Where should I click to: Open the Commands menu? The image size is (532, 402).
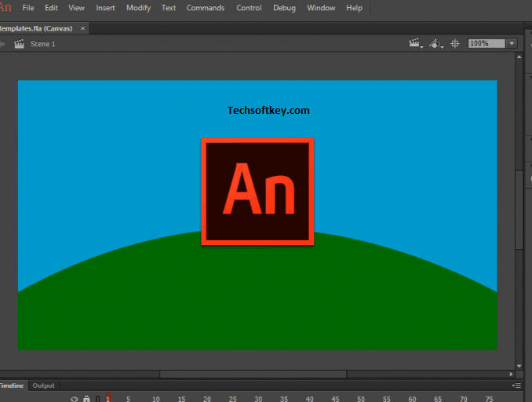click(206, 8)
